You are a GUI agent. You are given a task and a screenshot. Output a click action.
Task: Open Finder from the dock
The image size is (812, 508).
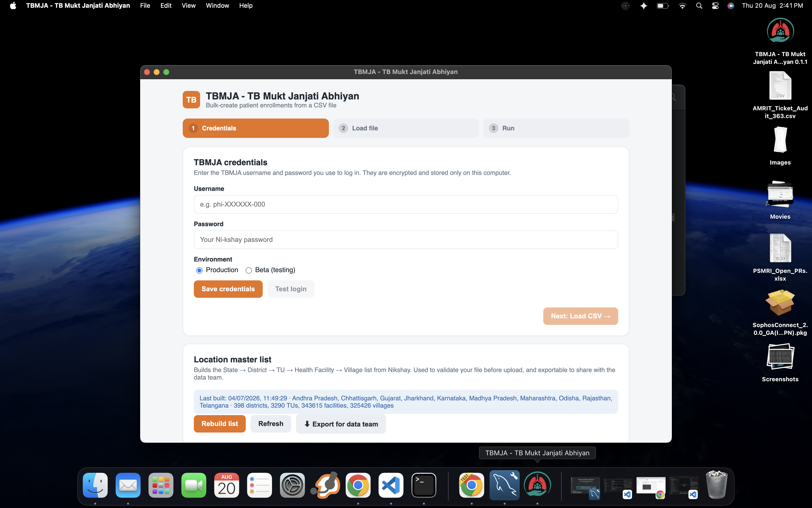pyautogui.click(x=95, y=485)
